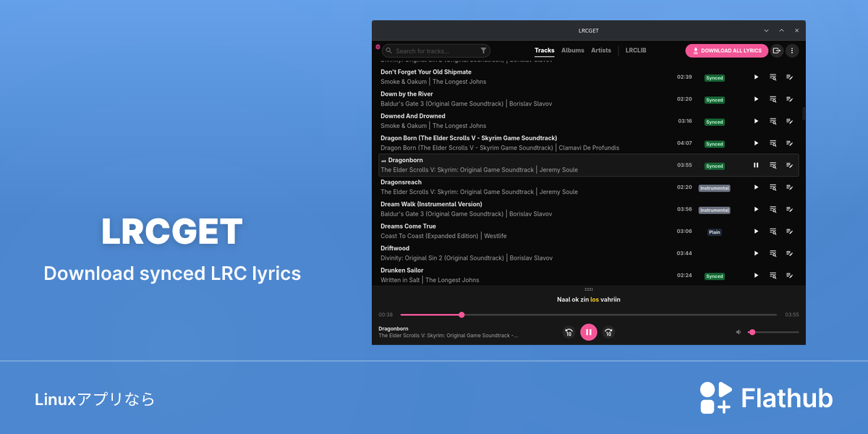Switch to the Artists tab
Viewport: 868px width, 434px height.
point(601,51)
